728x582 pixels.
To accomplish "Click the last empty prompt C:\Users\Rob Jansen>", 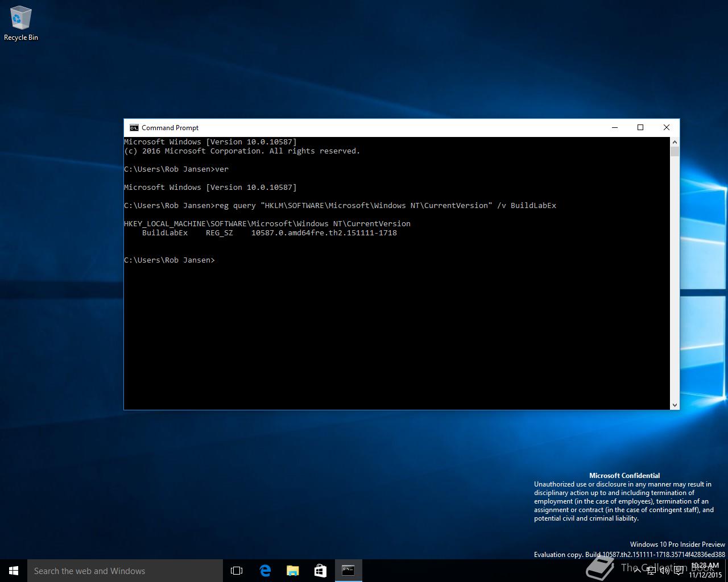I will tap(169, 260).
